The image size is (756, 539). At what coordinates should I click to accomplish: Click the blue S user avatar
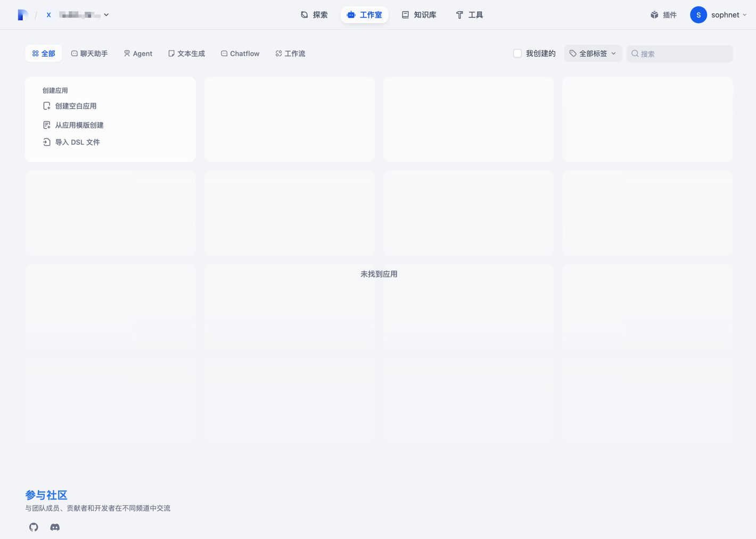pyautogui.click(x=699, y=15)
